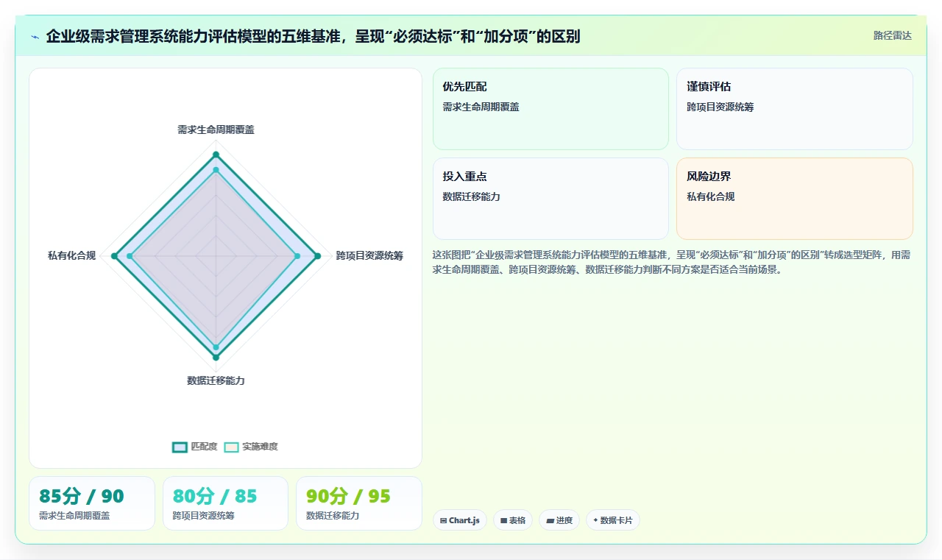Toggle the 匹配度 legend entry
Image resolution: width=942 pixels, height=560 pixels.
[195, 447]
